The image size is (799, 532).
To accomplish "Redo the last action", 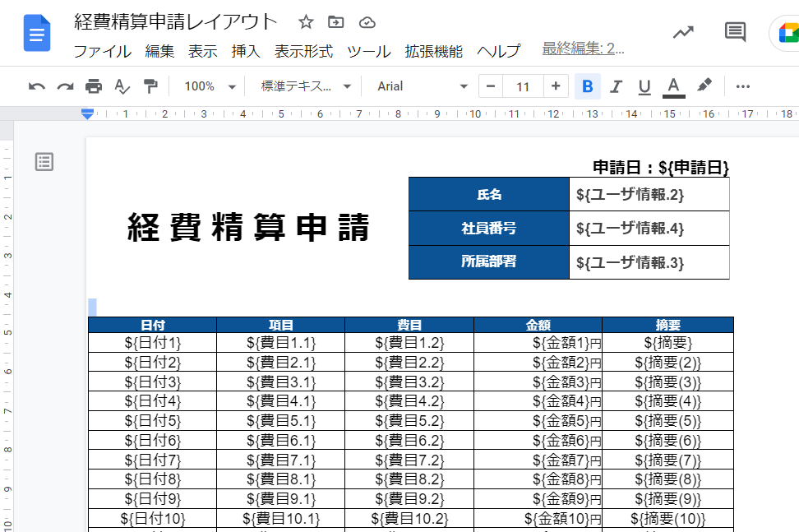I will pyautogui.click(x=65, y=86).
